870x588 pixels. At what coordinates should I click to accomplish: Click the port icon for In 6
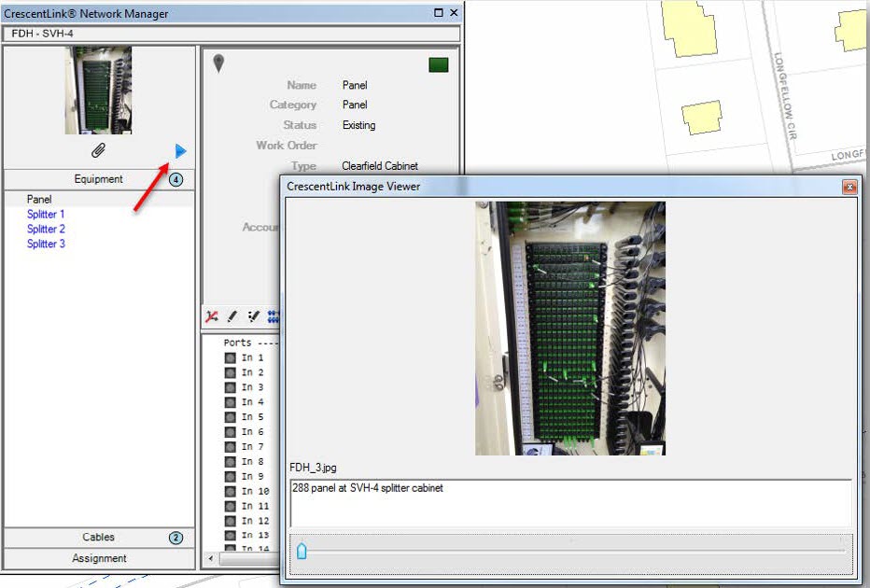pos(231,432)
